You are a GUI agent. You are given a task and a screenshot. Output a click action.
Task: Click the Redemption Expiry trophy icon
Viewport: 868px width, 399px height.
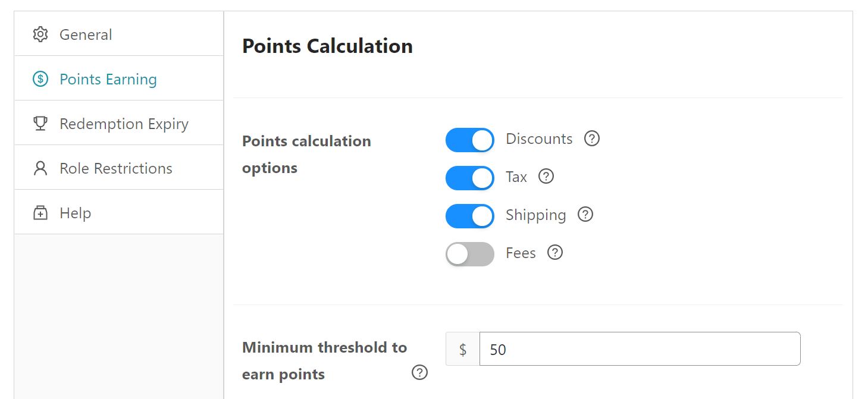40,124
